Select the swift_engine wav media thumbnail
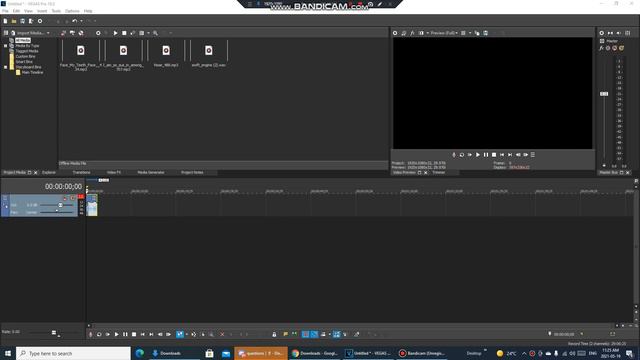The height and width of the screenshot is (360, 640). [209, 51]
